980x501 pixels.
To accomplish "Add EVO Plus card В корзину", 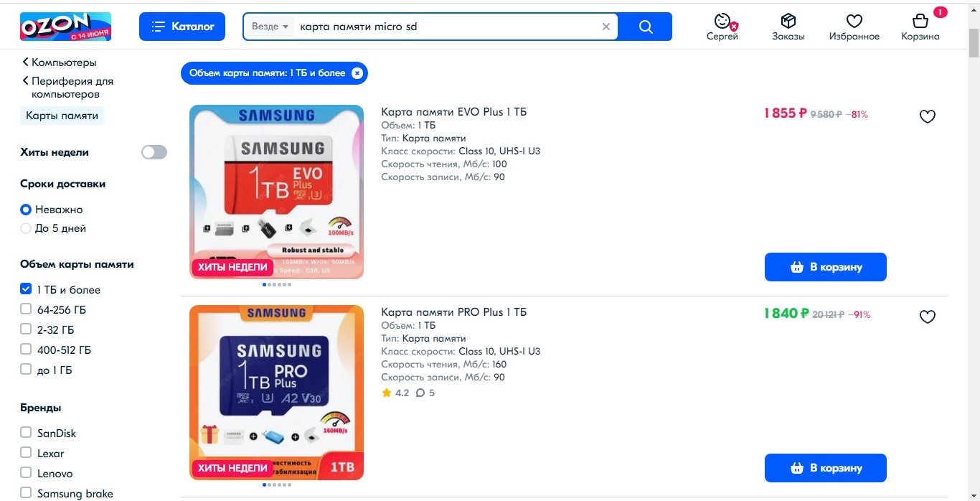I will [x=825, y=267].
